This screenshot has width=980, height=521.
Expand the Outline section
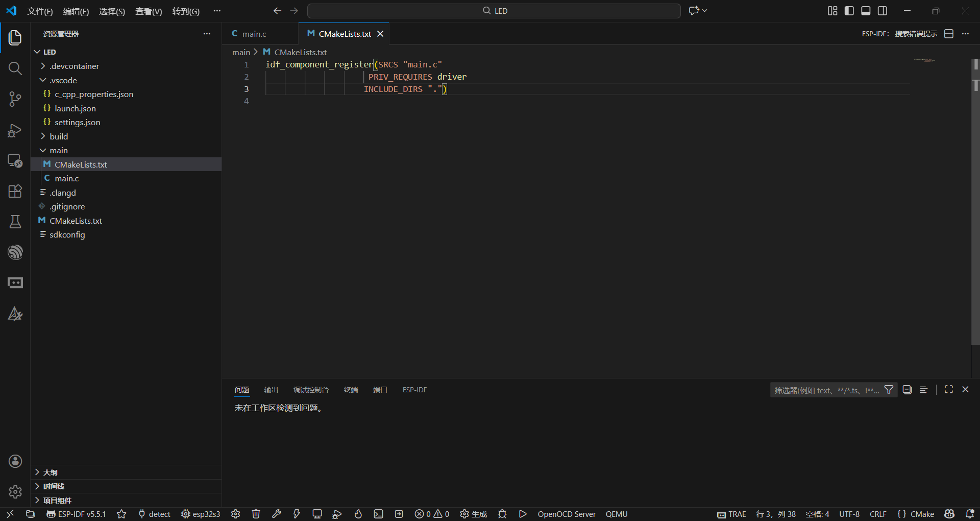pyautogui.click(x=126, y=472)
